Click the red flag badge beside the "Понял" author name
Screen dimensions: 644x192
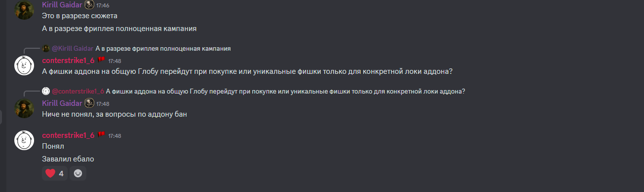point(101,135)
